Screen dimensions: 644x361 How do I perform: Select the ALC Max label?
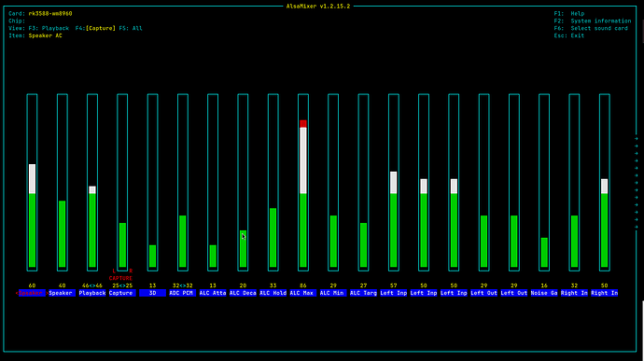tap(303, 293)
